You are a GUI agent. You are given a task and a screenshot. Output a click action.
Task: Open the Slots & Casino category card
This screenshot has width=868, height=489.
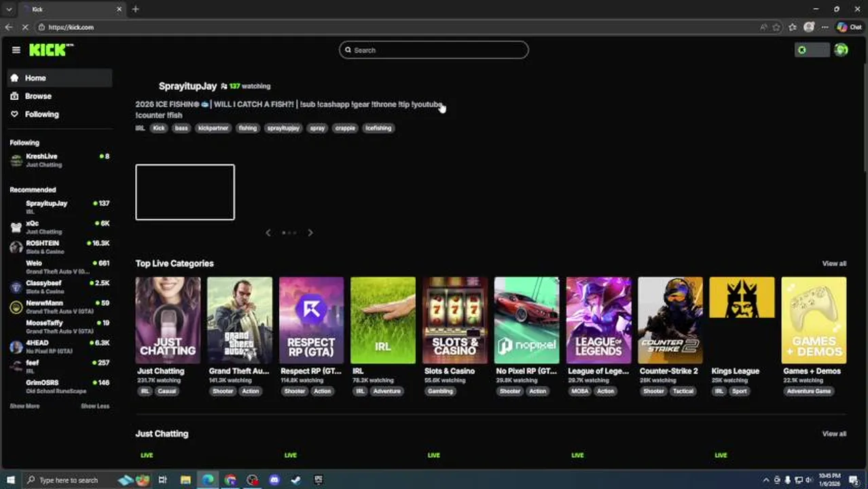[455, 321]
